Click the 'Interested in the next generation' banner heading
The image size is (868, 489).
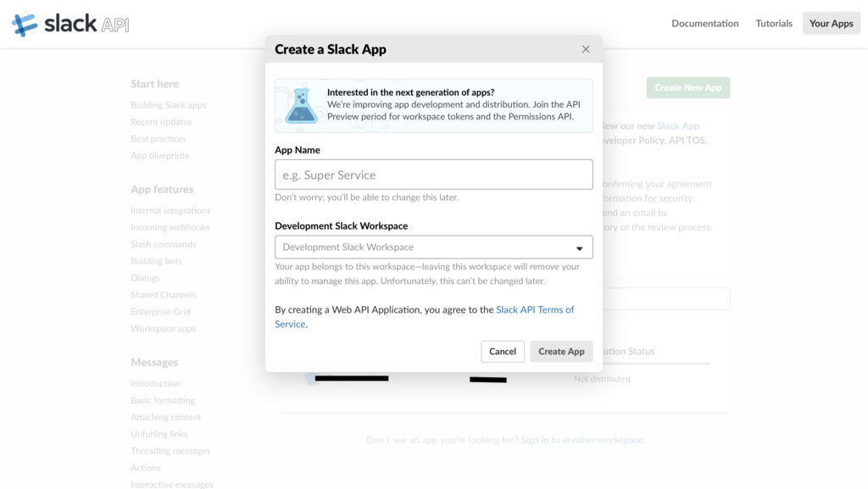[411, 92]
